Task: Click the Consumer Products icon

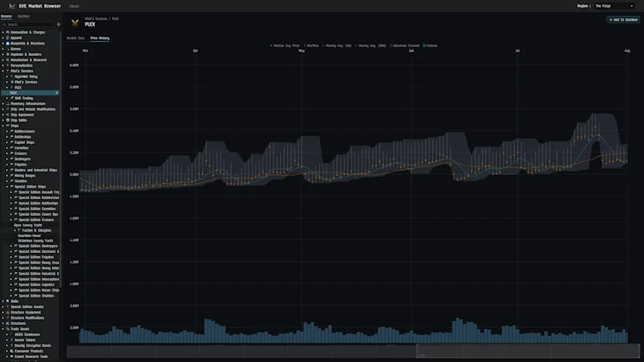Action: point(11,351)
